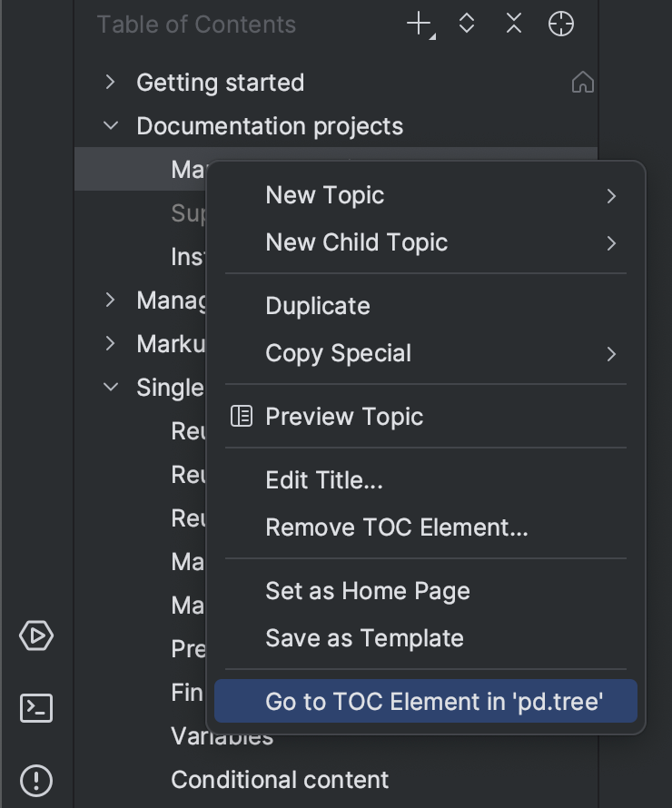Collapse all entries with the collapse-all icon
The image size is (672, 808).
[x=513, y=25]
